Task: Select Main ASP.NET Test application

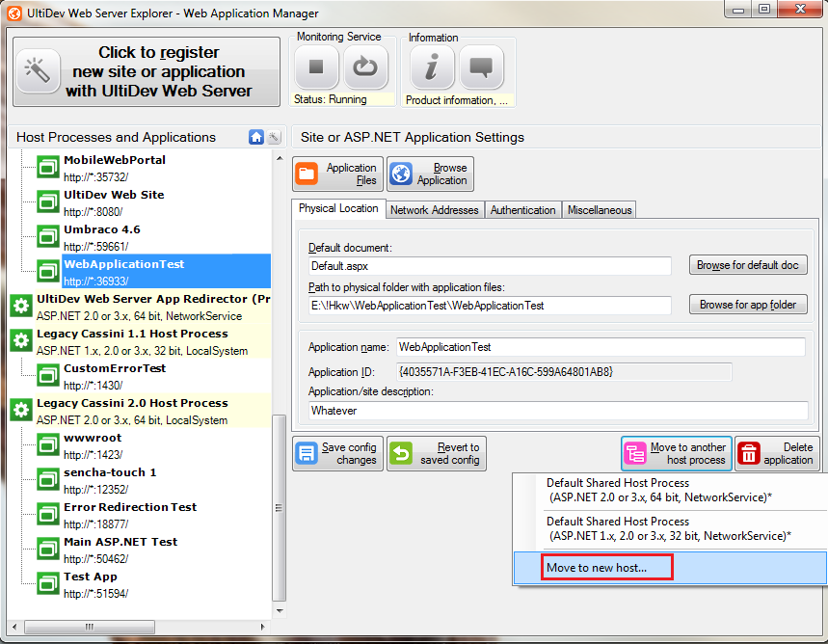Action: click(120, 550)
